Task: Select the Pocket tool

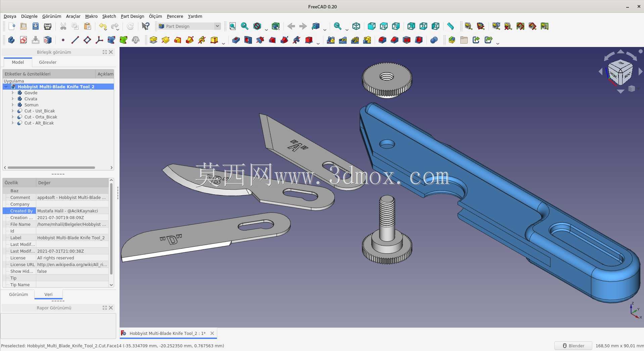Action: 236,40
